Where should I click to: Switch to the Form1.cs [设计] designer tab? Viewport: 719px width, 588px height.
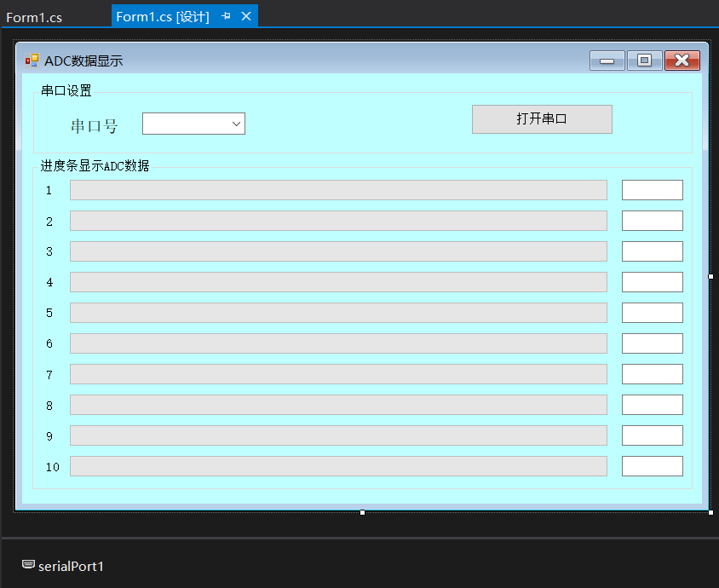[162, 15]
